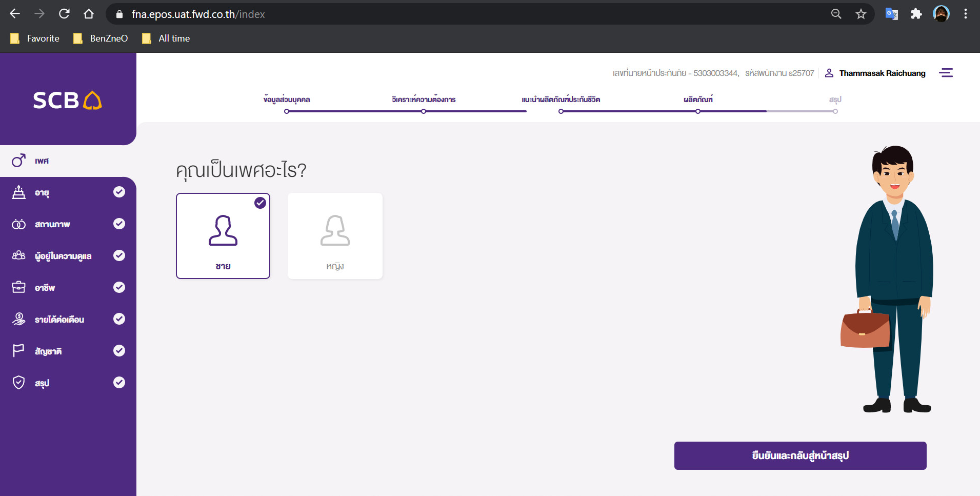Open the hamburger menu at top right
This screenshot has width=980, height=496.
click(x=946, y=73)
